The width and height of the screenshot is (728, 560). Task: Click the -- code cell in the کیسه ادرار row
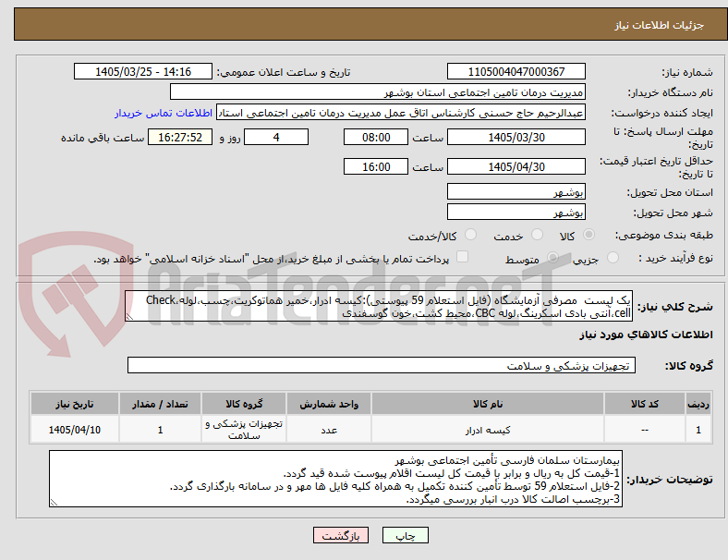pos(645,430)
